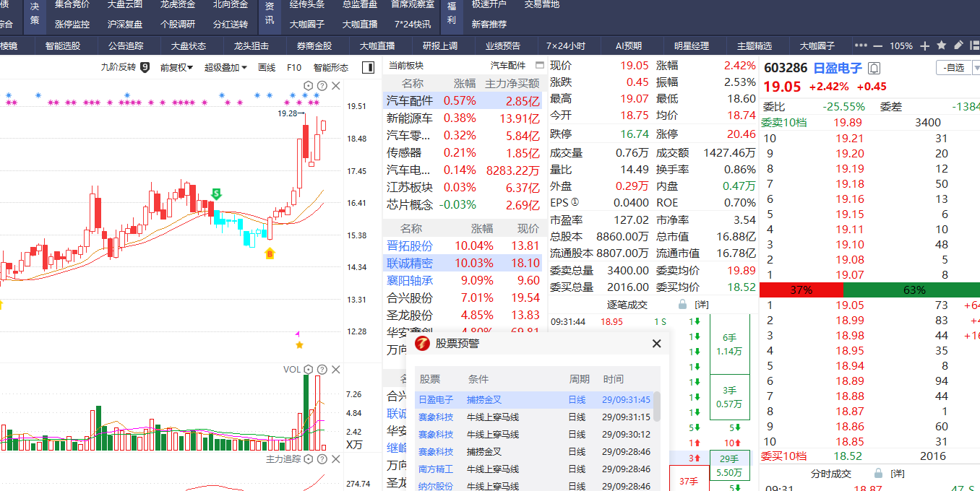Open 极速开户 menu item
The image size is (980, 491).
489,4
